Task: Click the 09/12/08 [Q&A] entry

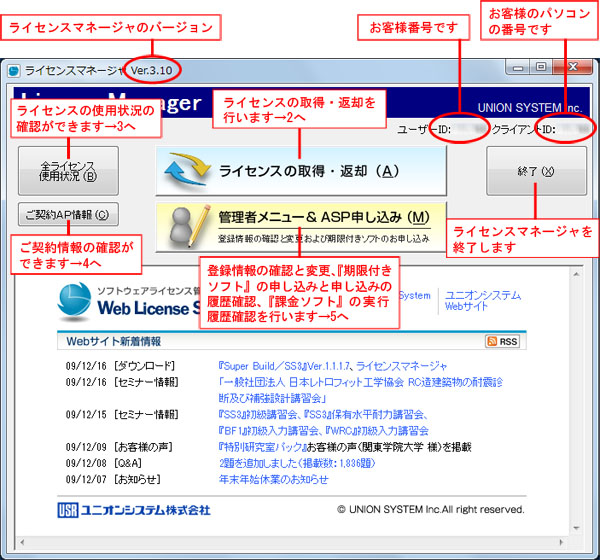Action: [104, 463]
